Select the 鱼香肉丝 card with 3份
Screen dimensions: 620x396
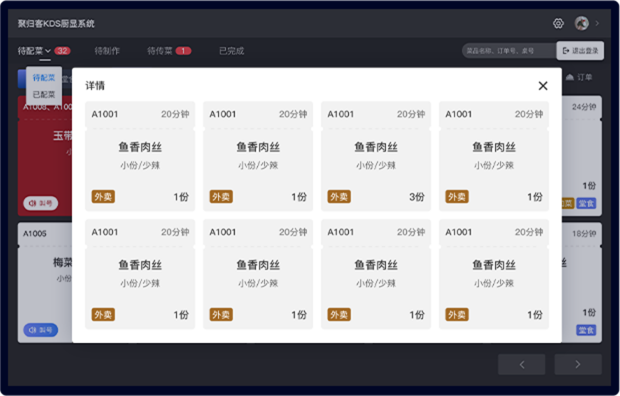point(376,156)
